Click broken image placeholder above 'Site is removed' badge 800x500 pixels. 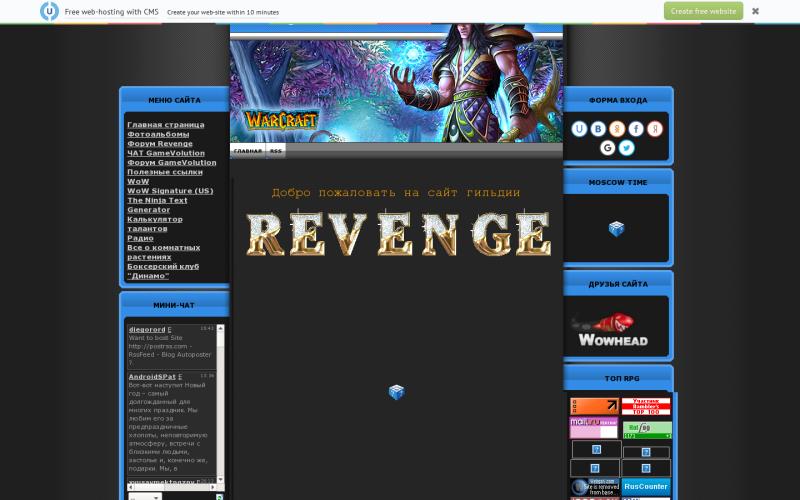594,468
